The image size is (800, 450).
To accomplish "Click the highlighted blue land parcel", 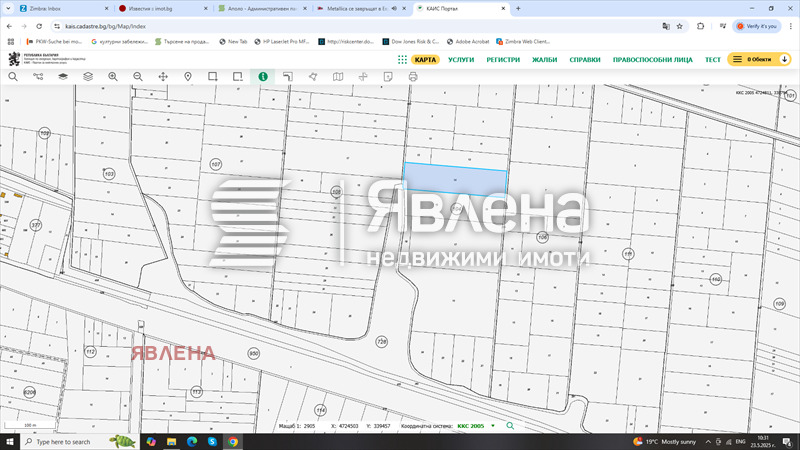I will (x=454, y=180).
